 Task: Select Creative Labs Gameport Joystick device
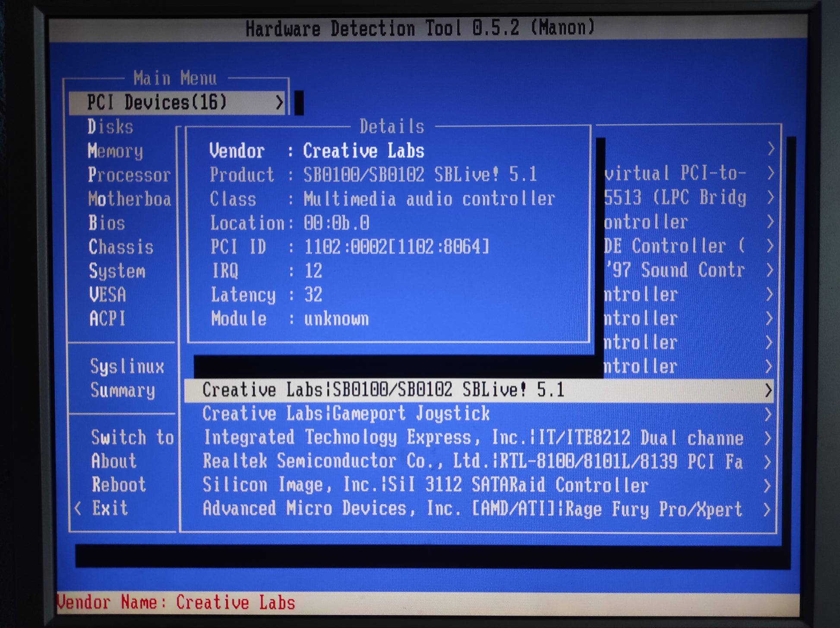click(346, 414)
